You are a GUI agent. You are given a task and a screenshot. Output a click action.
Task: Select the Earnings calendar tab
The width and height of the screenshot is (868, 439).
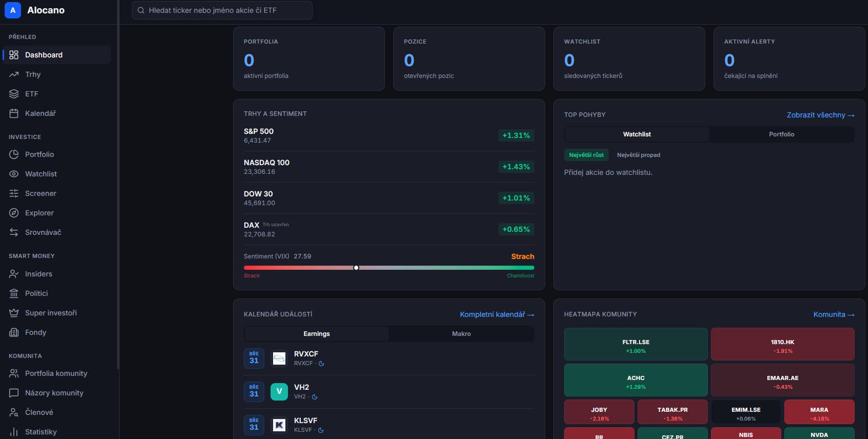(316, 334)
